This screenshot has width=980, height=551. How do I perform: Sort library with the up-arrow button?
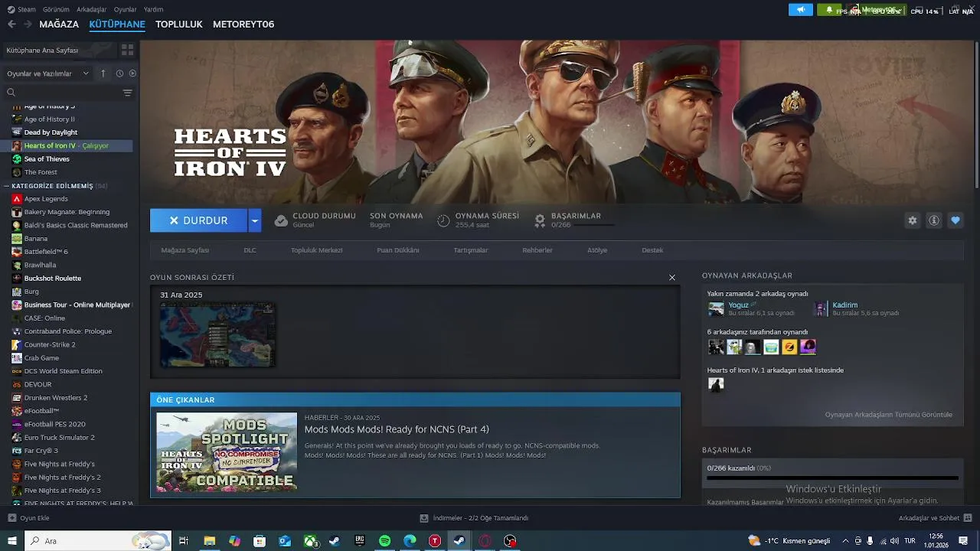point(103,73)
